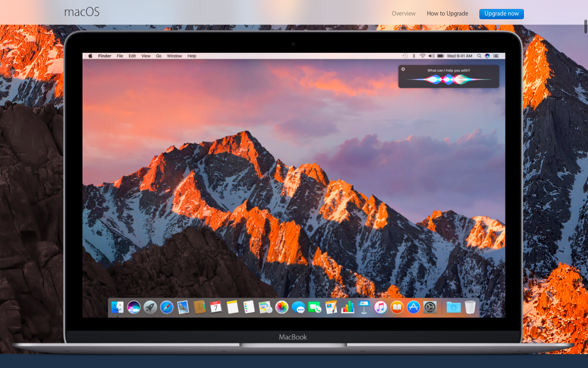Open Maps app in dock

265,307
